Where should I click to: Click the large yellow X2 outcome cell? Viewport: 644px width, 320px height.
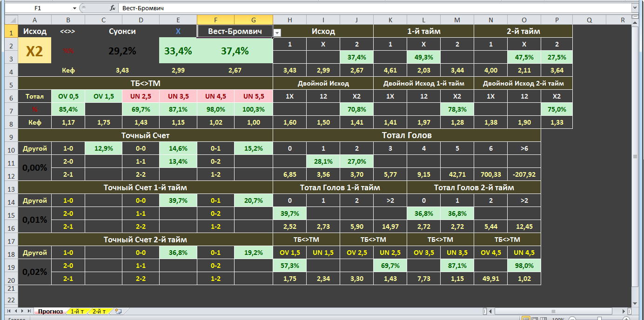(x=35, y=51)
